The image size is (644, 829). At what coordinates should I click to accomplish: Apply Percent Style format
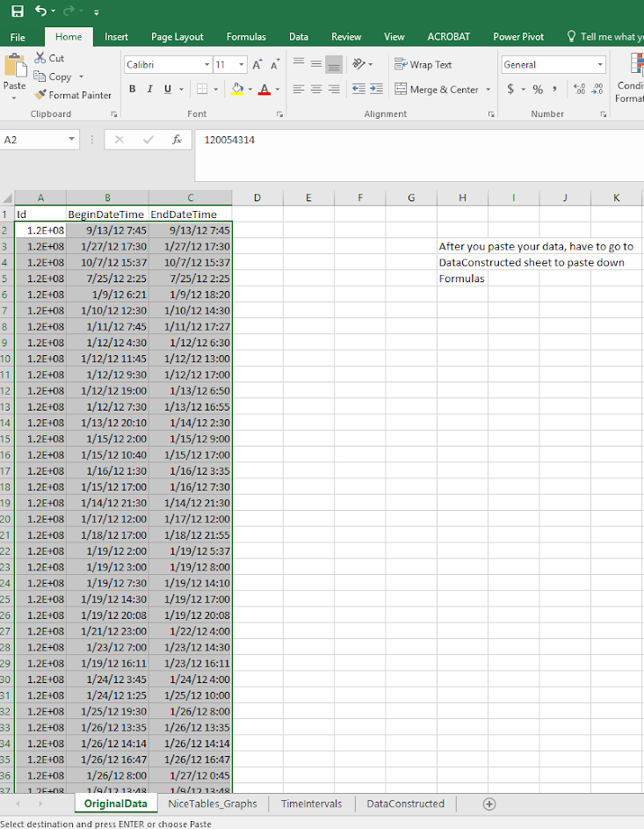538,90
